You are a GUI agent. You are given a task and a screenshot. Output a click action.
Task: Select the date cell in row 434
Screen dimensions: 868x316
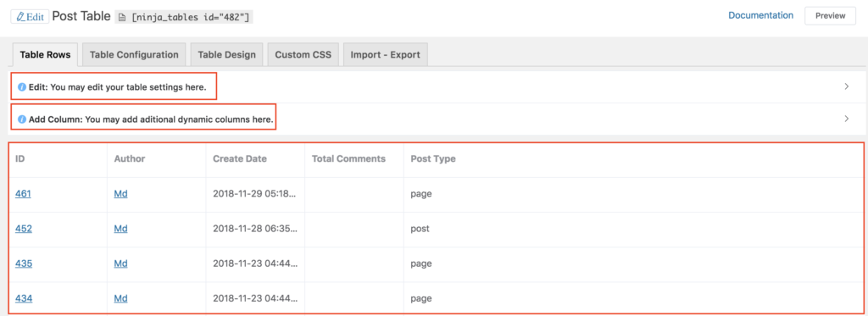255,299
